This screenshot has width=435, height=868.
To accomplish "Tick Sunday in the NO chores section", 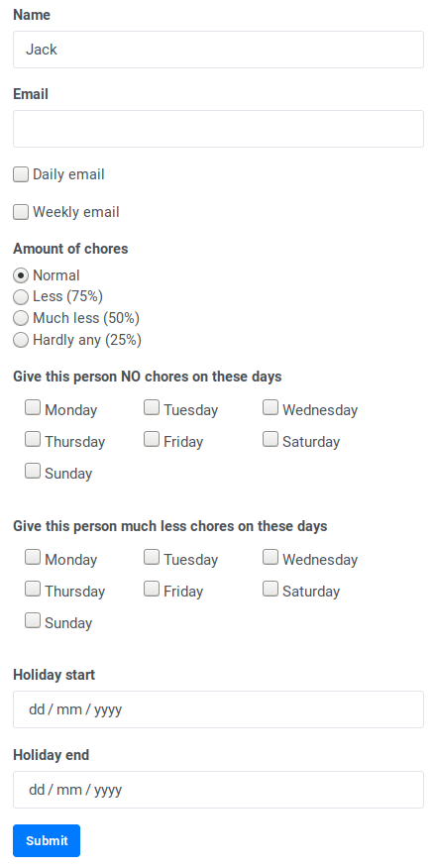I will [x=33, y=471].
